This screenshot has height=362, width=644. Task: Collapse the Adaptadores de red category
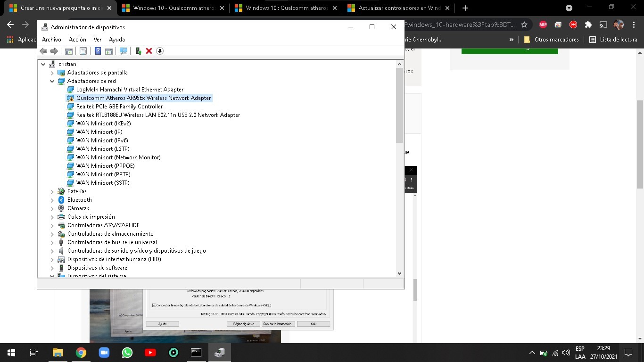click(x=52, y=81)
